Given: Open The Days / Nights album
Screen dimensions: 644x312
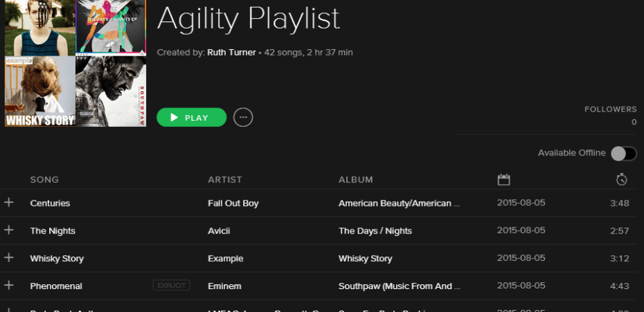Looking at the screenshot, I should coord(375,231).
